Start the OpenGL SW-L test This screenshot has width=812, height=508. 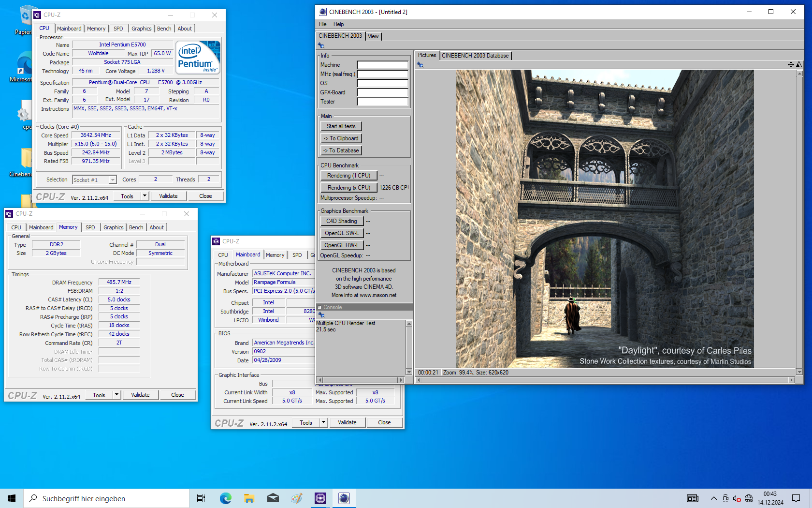point(342,233)
